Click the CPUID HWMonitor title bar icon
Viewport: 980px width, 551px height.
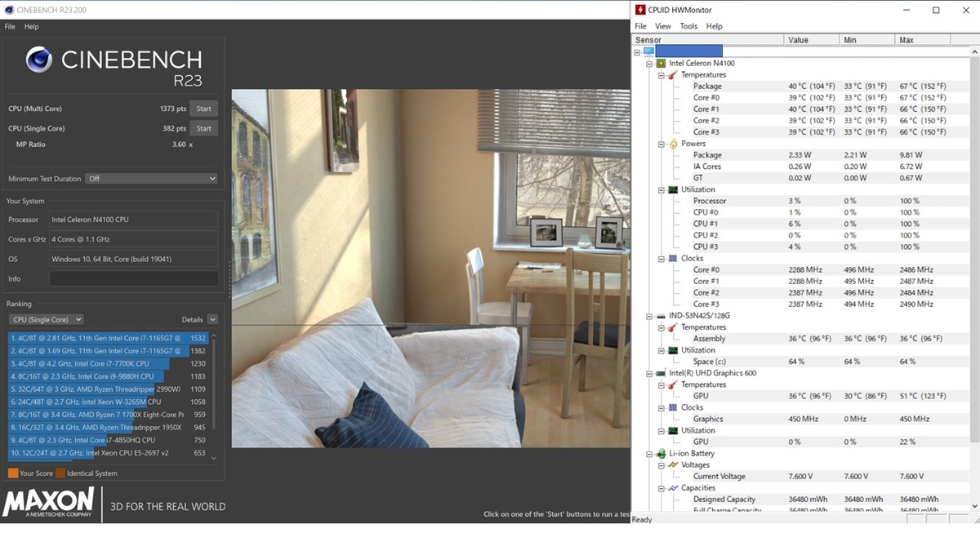[x=641, y=10]
